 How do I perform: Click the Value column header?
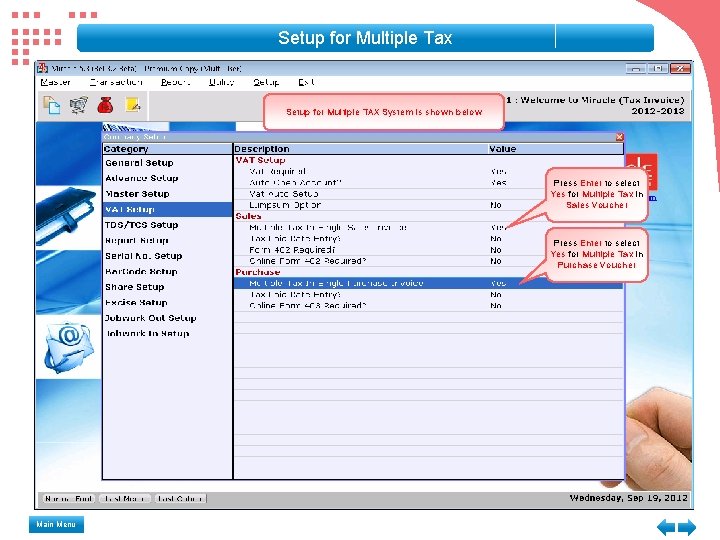coord(555,149)
